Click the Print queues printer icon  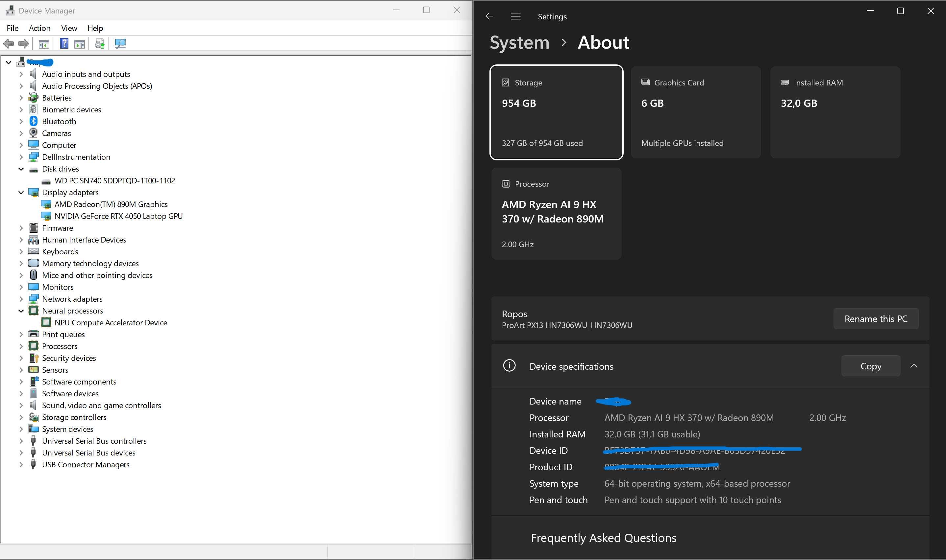pos(33,334)
